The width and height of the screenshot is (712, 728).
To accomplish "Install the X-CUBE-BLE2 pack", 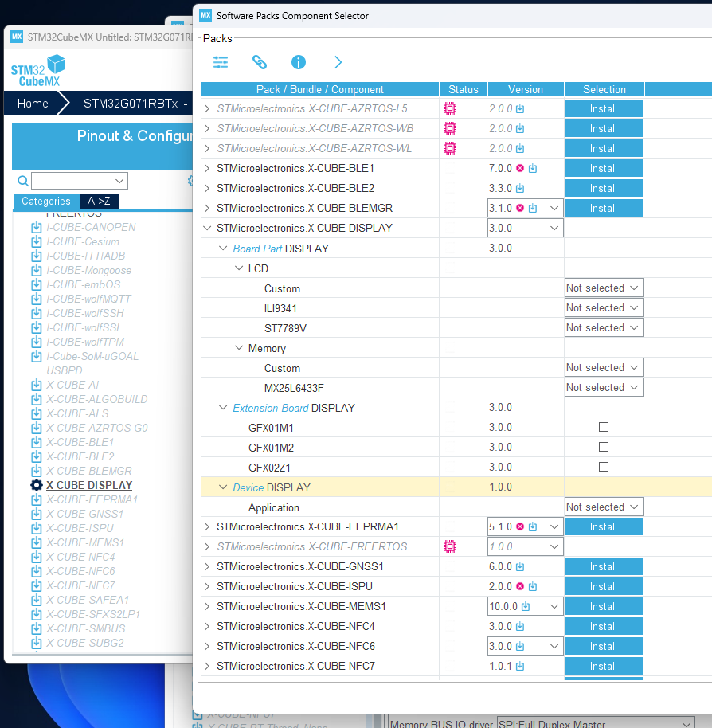I will click(x=604, y=189).
